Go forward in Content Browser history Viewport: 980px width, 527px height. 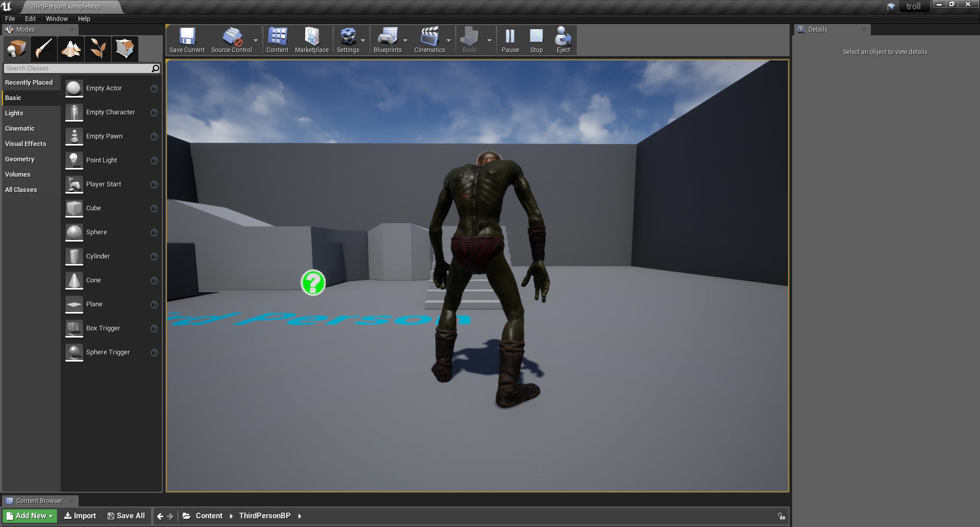pos(170,516)
